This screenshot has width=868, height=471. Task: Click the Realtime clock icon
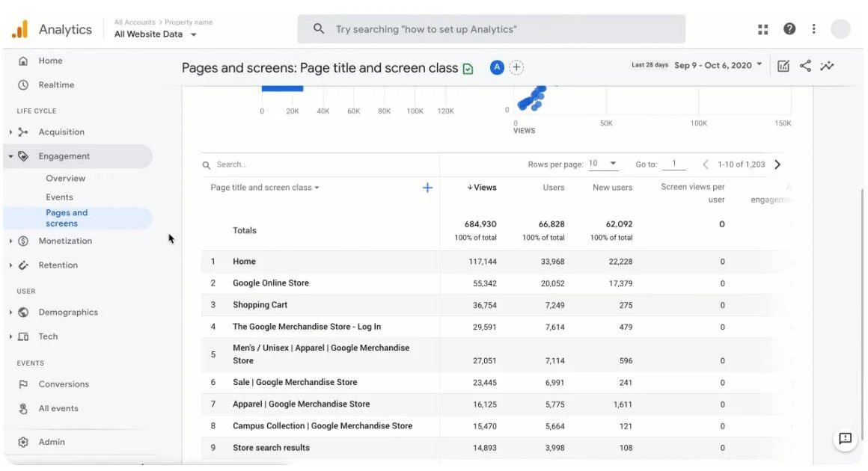[x=23, y=85]
